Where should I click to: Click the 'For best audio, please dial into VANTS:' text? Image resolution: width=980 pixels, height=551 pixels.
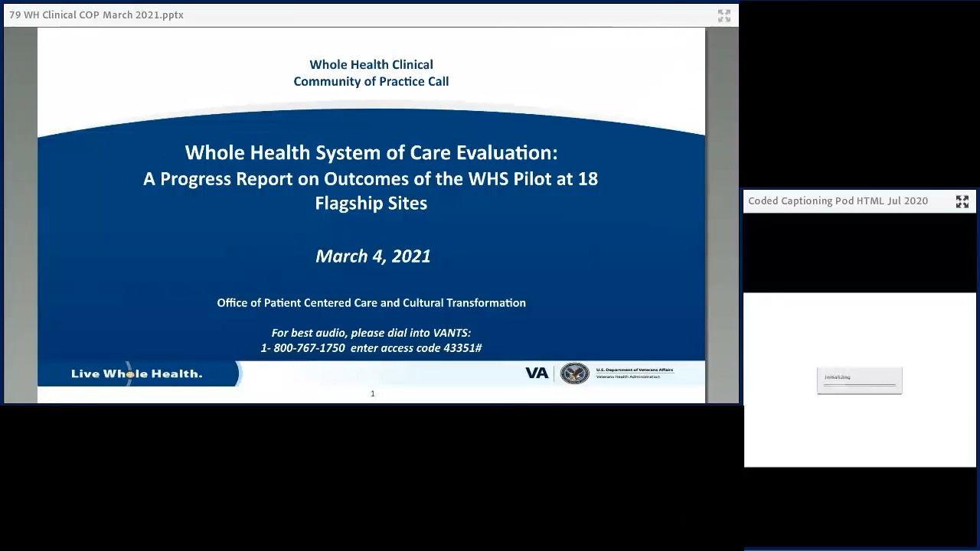tap(371, 333)
